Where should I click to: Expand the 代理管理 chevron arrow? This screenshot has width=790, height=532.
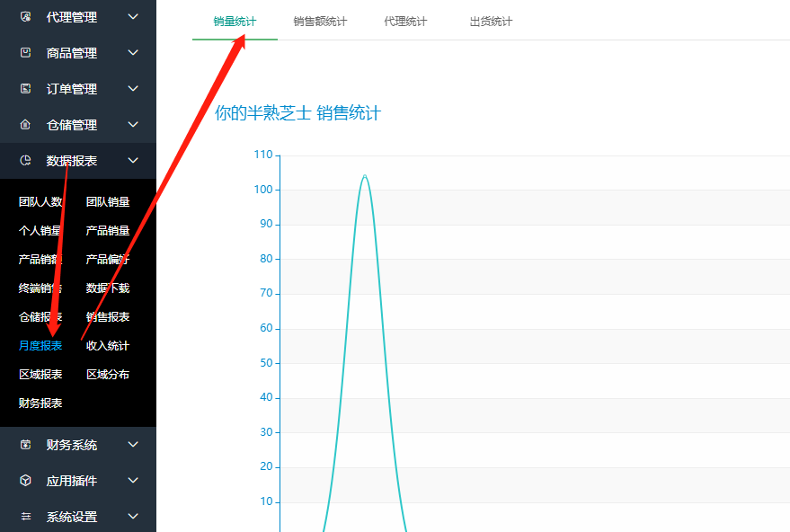pos(133,17)
